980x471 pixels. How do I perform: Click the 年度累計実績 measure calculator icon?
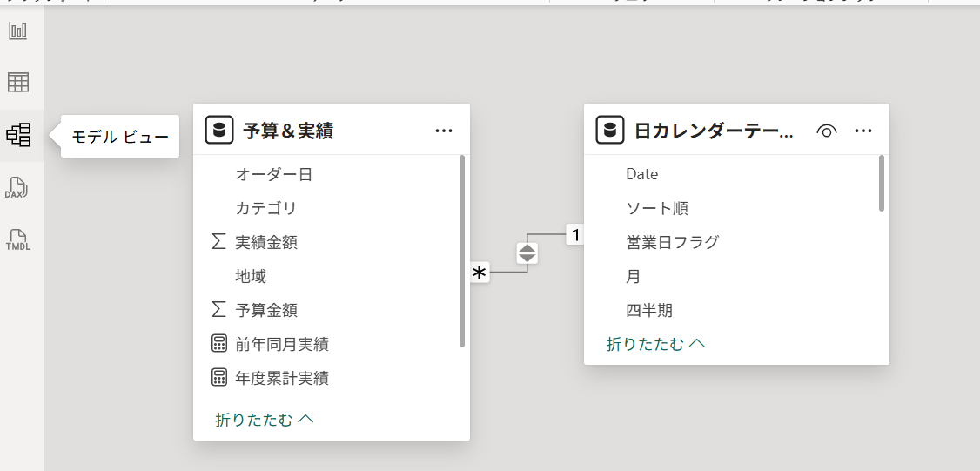tap(219, 378)
